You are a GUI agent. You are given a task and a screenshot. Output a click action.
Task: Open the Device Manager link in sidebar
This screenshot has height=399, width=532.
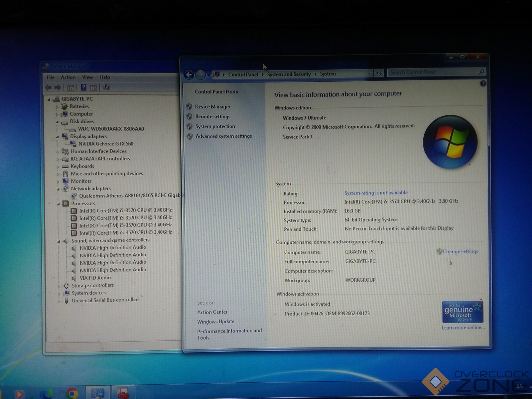tap(212, 107)
